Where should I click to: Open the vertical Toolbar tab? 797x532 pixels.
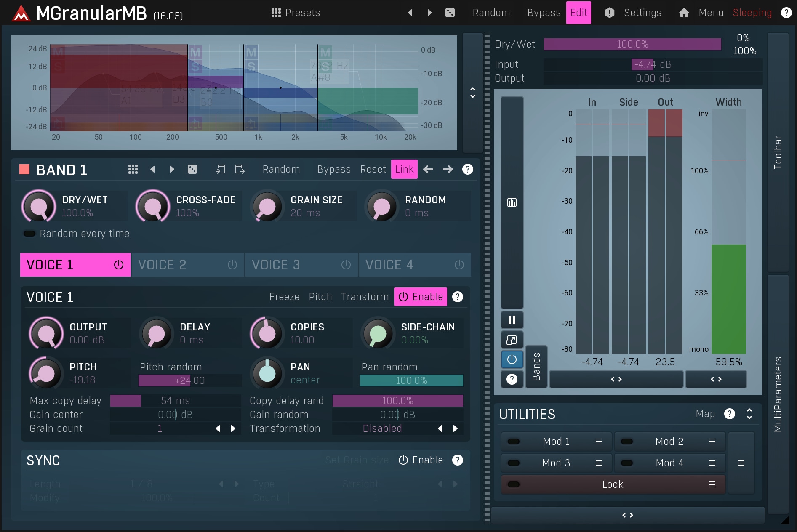[778, 152]
